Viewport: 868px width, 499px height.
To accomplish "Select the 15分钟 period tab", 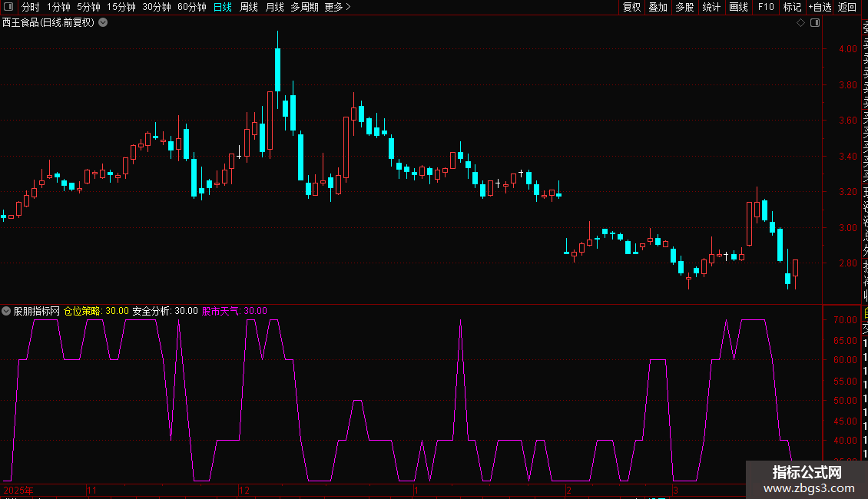I will (x=121, y=7).
